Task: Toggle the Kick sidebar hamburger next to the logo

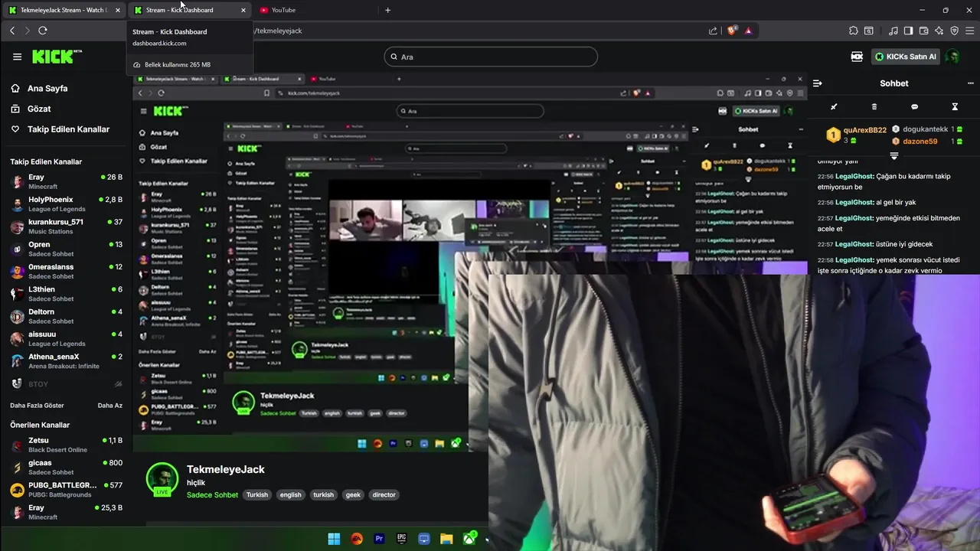Action: point(17,57)
